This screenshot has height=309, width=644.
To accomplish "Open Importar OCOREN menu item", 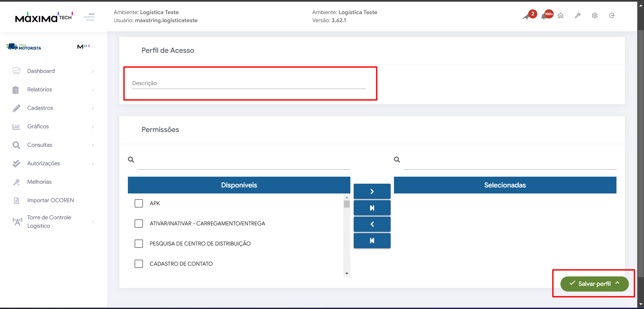I will pos(50,201).
